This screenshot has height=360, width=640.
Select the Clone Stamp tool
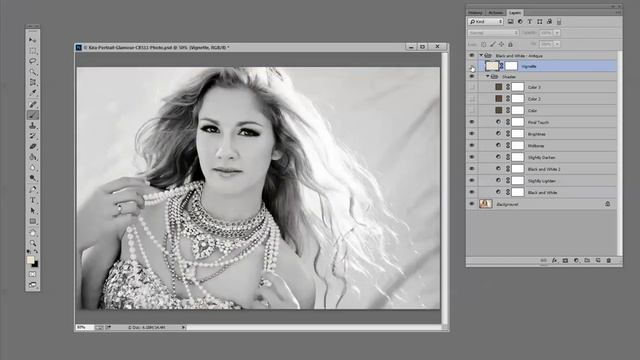[32, 125]
